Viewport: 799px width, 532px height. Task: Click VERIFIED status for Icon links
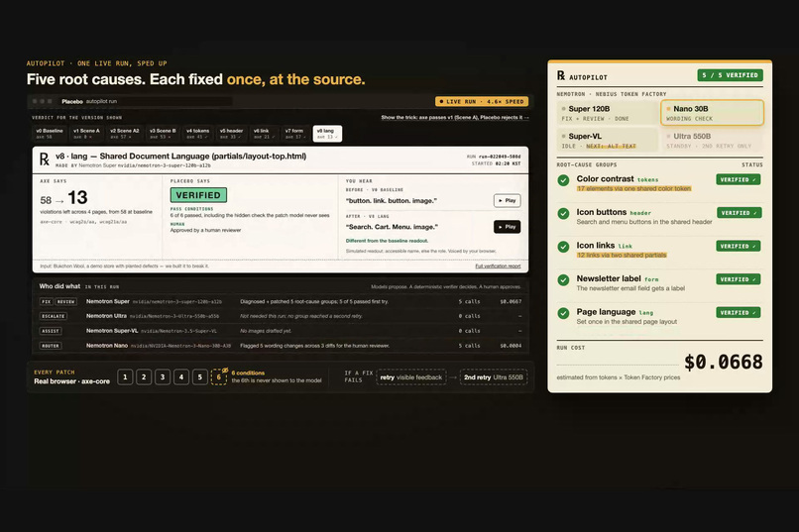pos(738,247)
